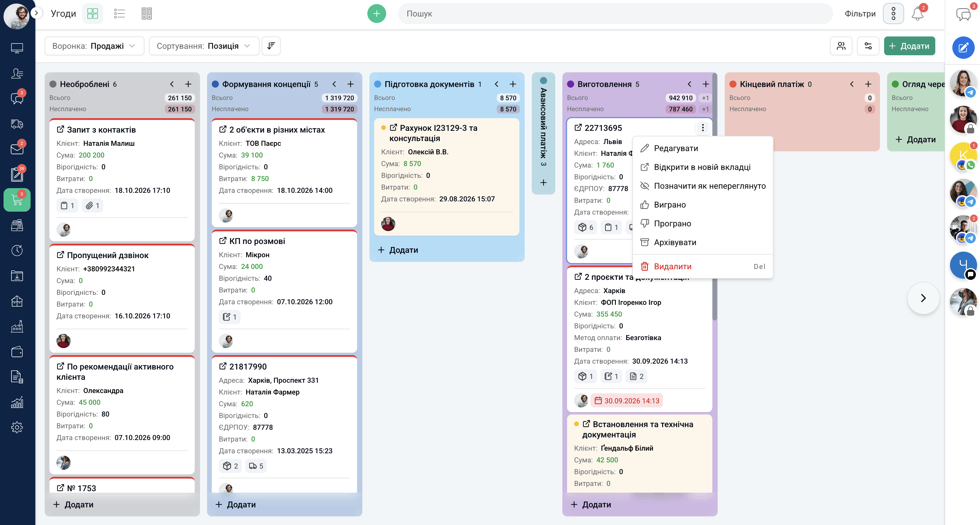This screenshot has width=980, height=525.
Task: Open chat panel icon at top right
Action: click(963, 14)
